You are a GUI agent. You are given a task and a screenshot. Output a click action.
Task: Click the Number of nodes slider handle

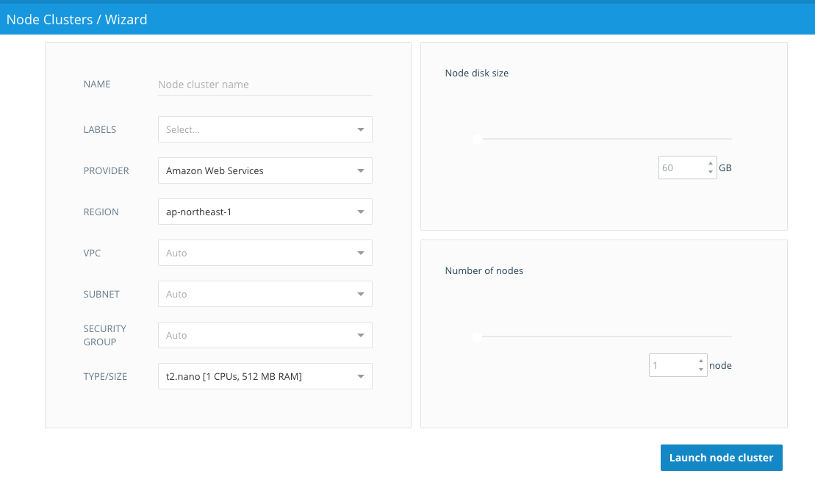[477, 336]
